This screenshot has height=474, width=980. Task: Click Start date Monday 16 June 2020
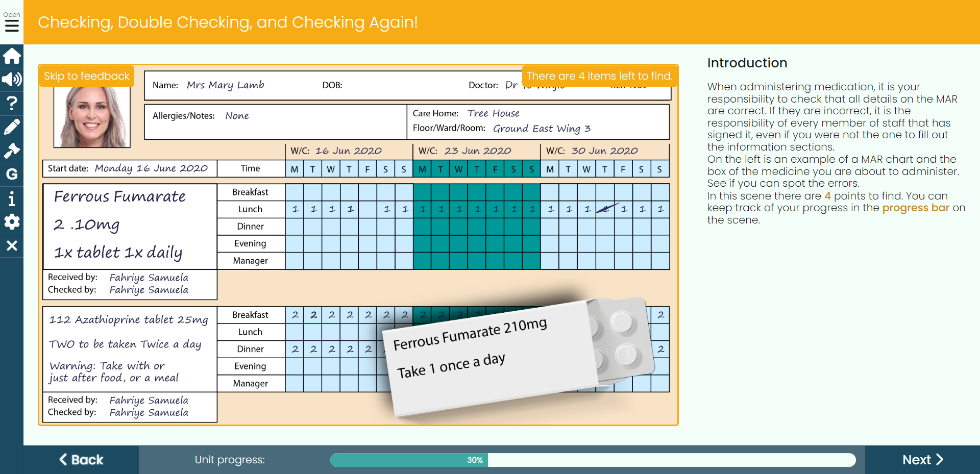point(151,168)
